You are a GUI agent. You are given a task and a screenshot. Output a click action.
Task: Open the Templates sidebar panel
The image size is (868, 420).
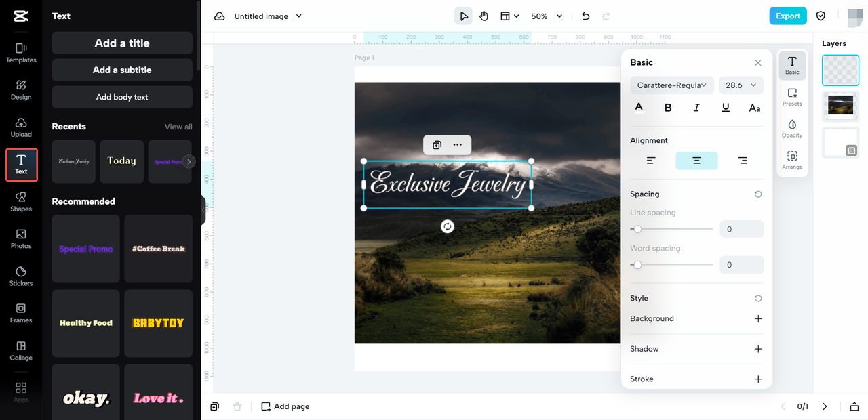point(21,53)
